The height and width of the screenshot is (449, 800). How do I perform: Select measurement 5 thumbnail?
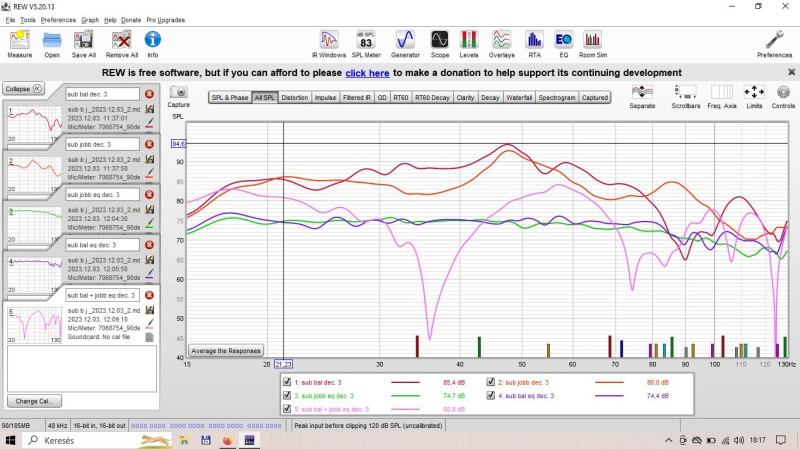click(x=34, y=325)
